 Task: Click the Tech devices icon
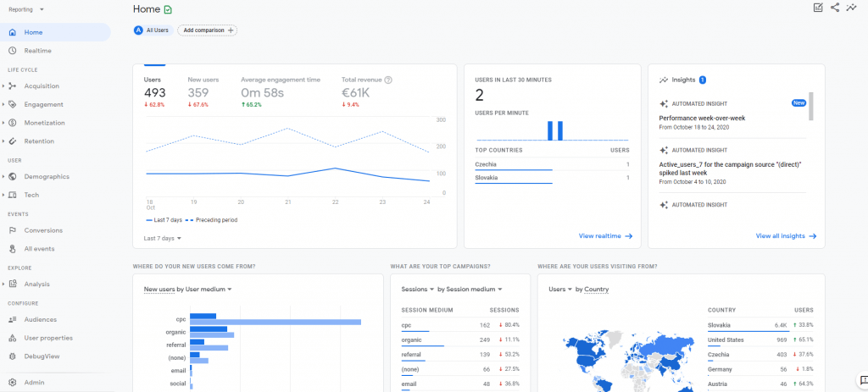12,196
